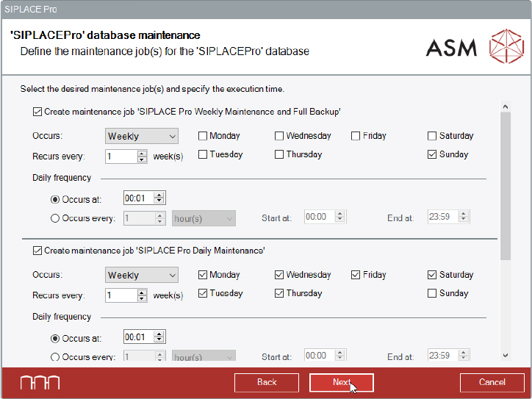The height and width of the screenshot is (399, 532).
Task: Select 'Occurs at' radio in Daily Maintenance
Action: 55,338
